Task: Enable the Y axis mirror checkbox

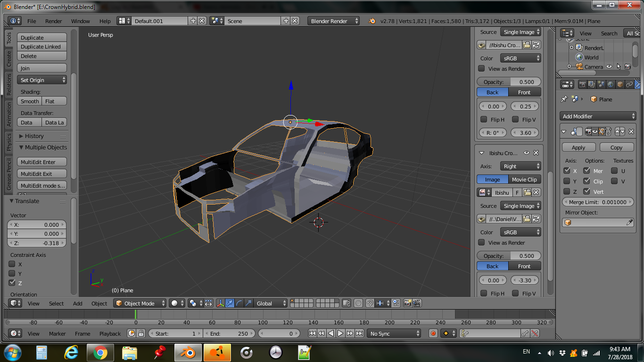Action: point(567,181)
